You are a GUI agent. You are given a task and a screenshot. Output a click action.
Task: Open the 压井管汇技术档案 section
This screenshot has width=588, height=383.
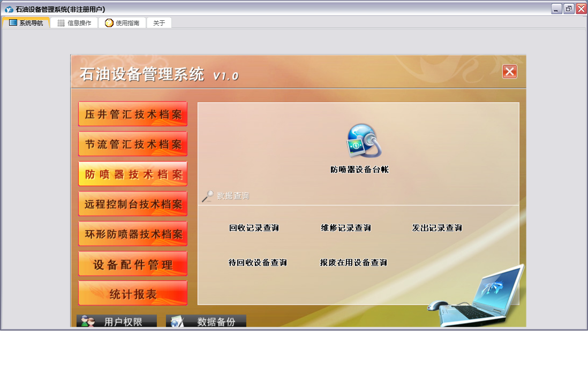(x=133, y=114)
